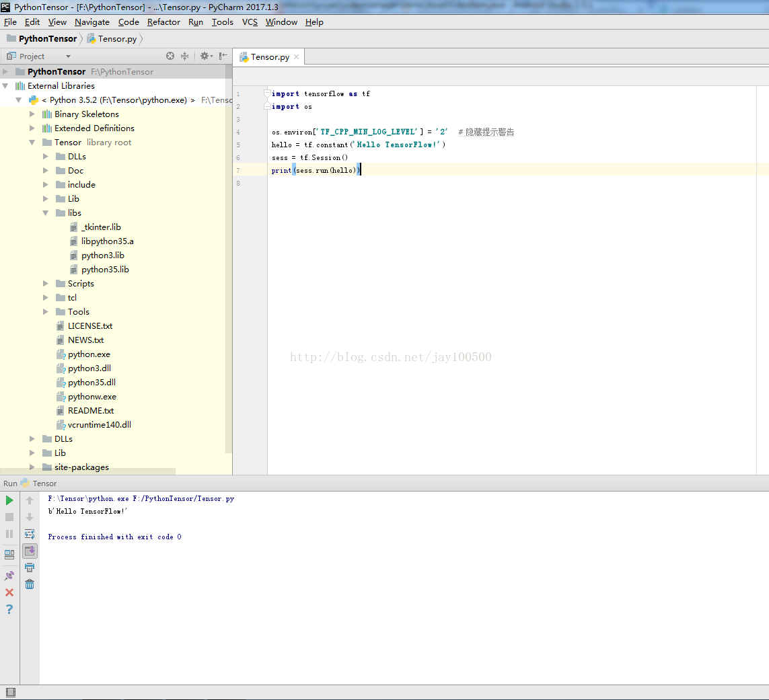Open the Navigate menu
Viewport: 769px width, 700px height.
coord(92,22)
